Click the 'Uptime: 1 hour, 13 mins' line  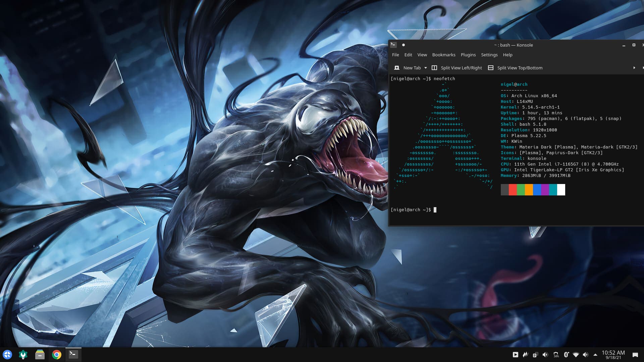click(x=532, y=113)
